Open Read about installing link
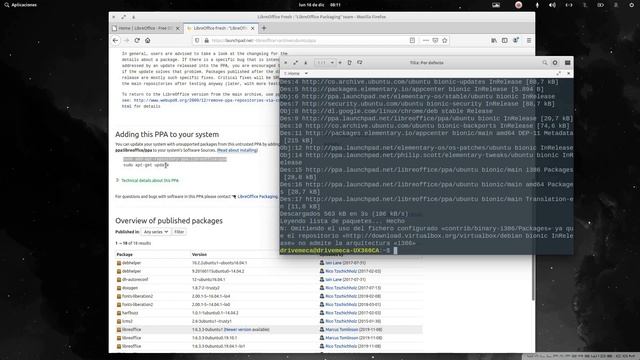 237,150
